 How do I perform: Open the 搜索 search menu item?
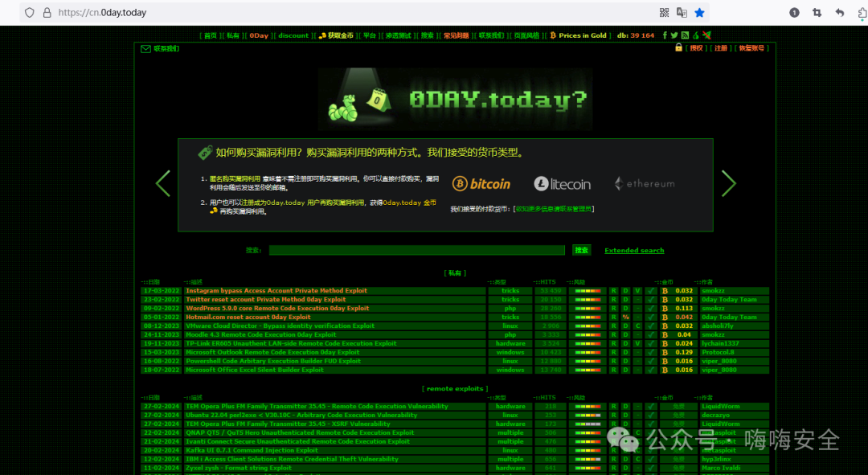tap(428, 35)
